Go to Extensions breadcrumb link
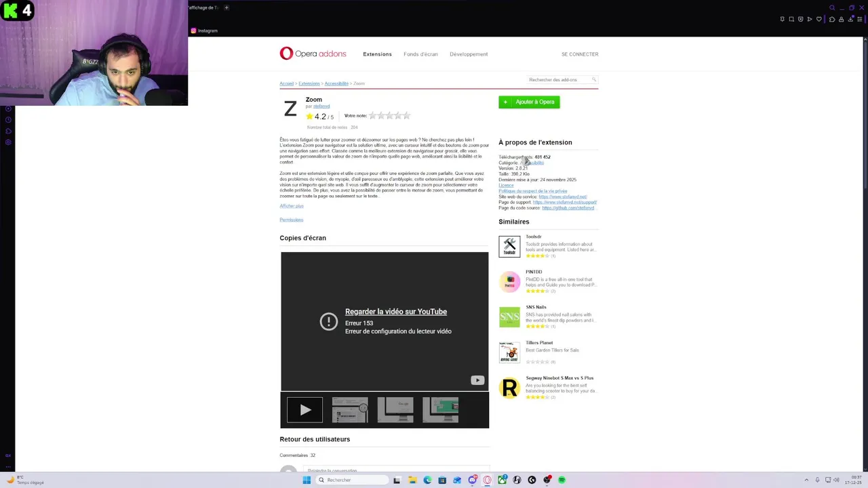Image resolution: width=868 pixels, height=488 pixels. [x=309, y=83]
